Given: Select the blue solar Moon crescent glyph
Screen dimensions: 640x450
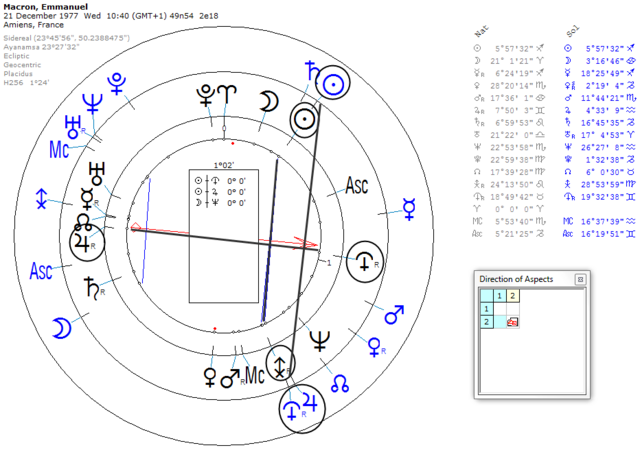Looking at the screenshot, I should click(x=62, y=329).
